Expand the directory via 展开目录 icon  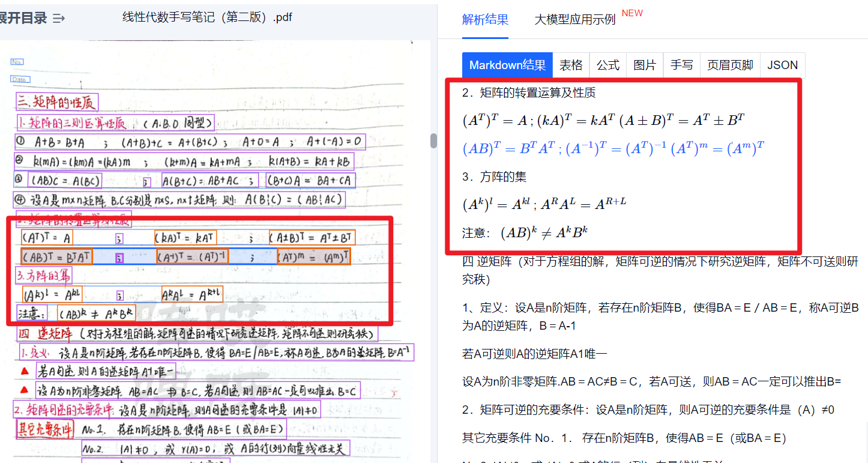pyautogui.click(x=58, y=18)
